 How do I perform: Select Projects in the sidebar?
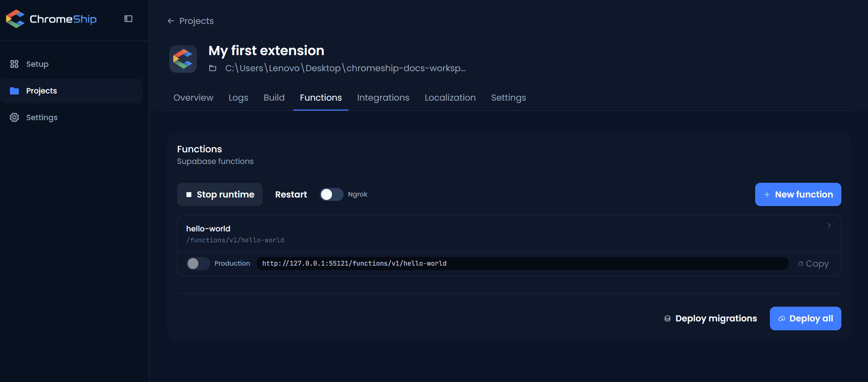(71, 91)
